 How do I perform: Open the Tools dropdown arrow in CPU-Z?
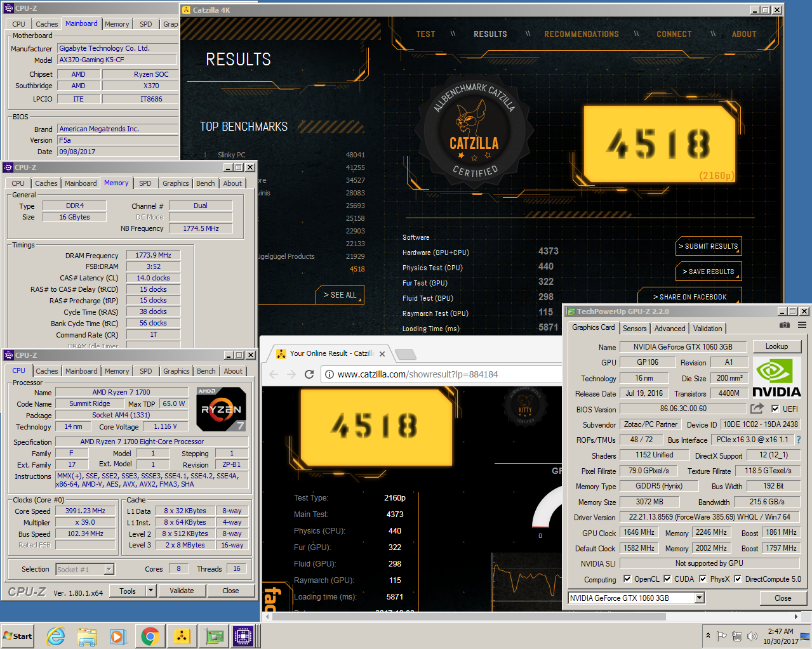(x=150, y=591)
